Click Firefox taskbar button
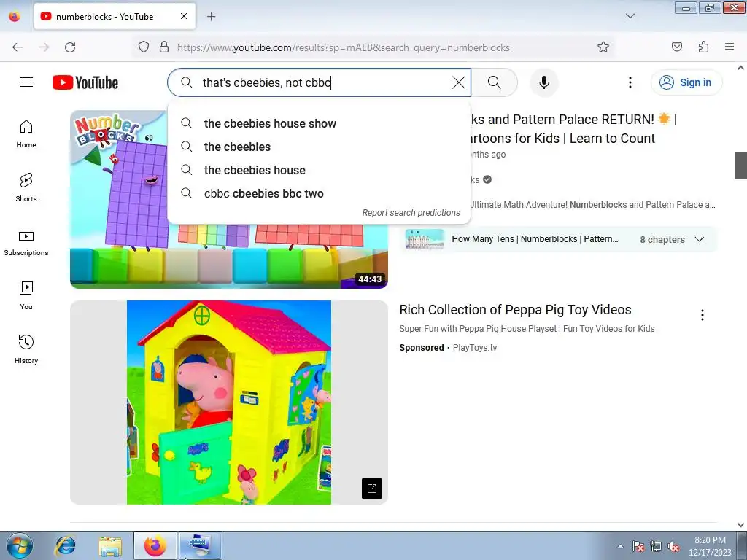This screenshot has height=560, width=747. pyautogui.click(x=155, y=545)
